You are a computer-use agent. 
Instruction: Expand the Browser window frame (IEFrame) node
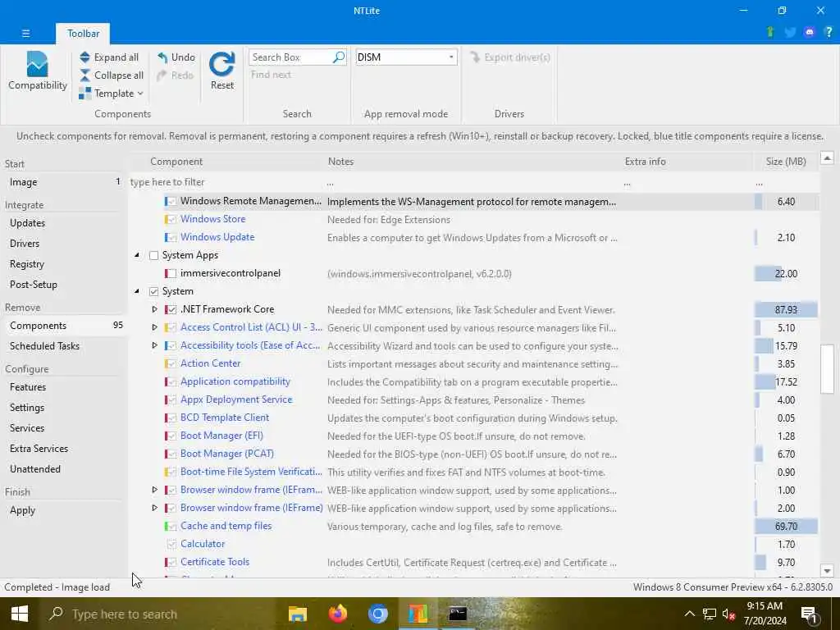(x=155, y=508)
